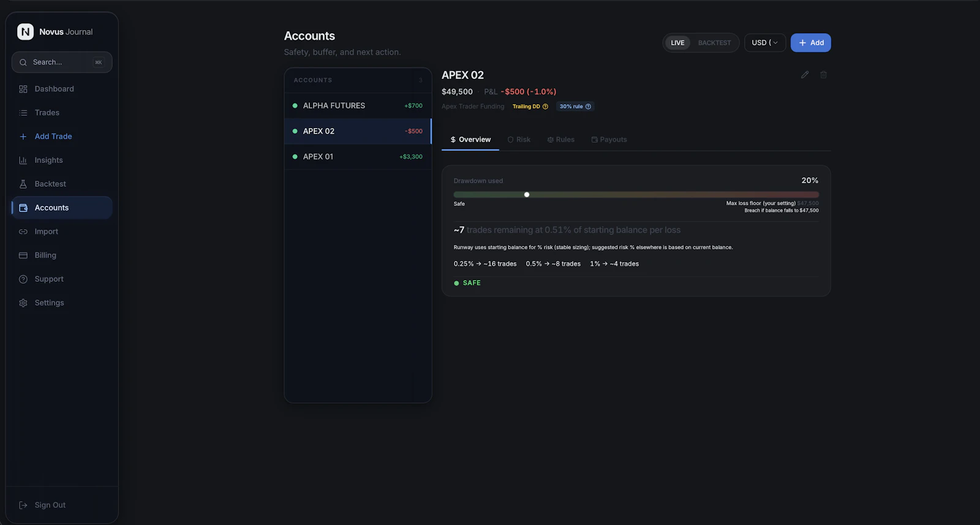
Task: Open Import in sidebar
Action: pos(62,232)
